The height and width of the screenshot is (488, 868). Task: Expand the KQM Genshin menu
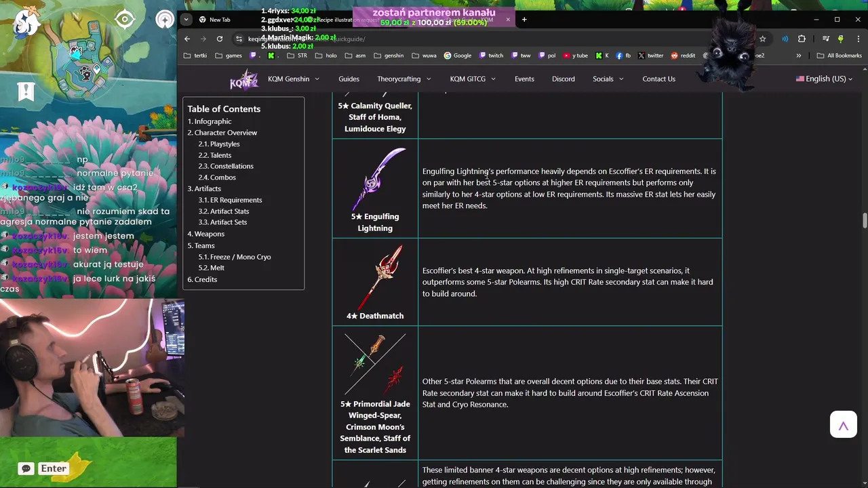tap(294, 79)
